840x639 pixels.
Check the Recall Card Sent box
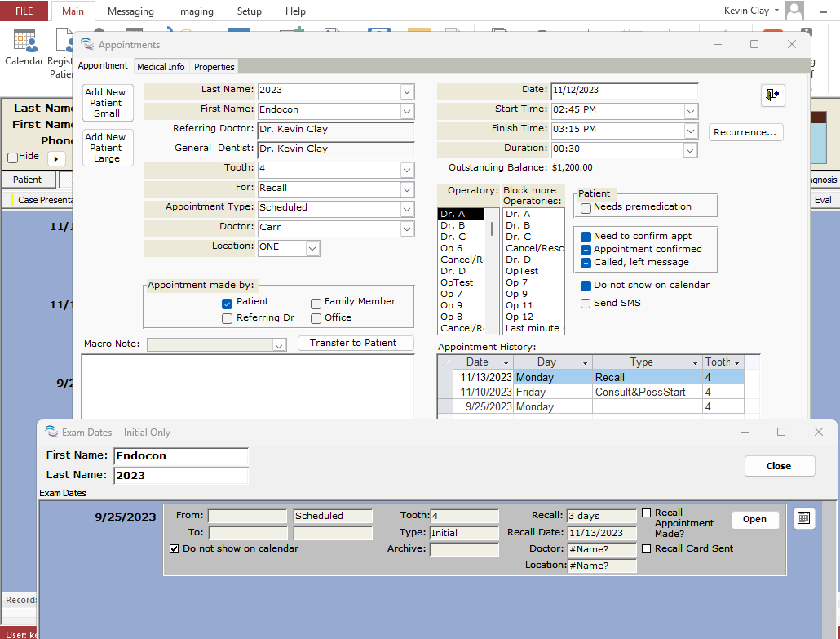coord(647,549)
